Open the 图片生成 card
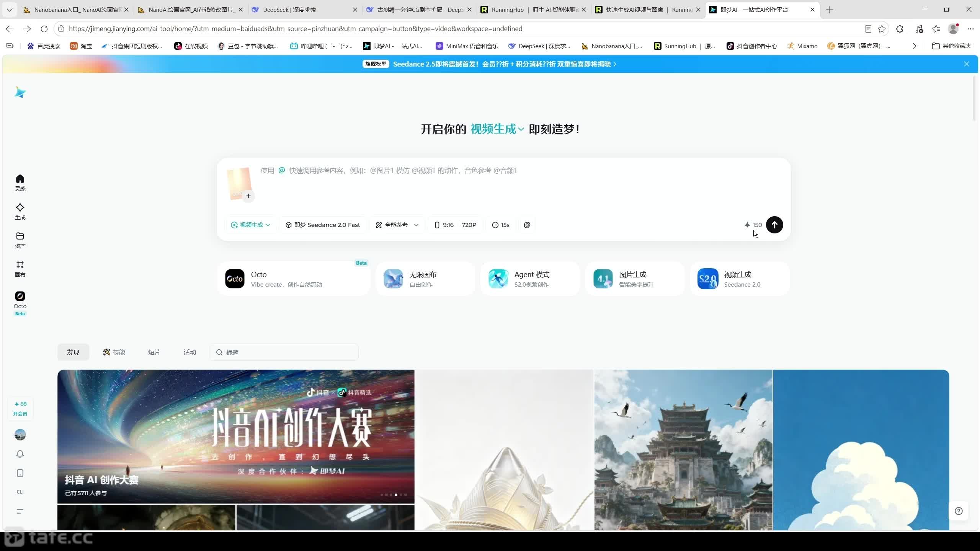Screen dimensions: 980x551 coord(635,279)
